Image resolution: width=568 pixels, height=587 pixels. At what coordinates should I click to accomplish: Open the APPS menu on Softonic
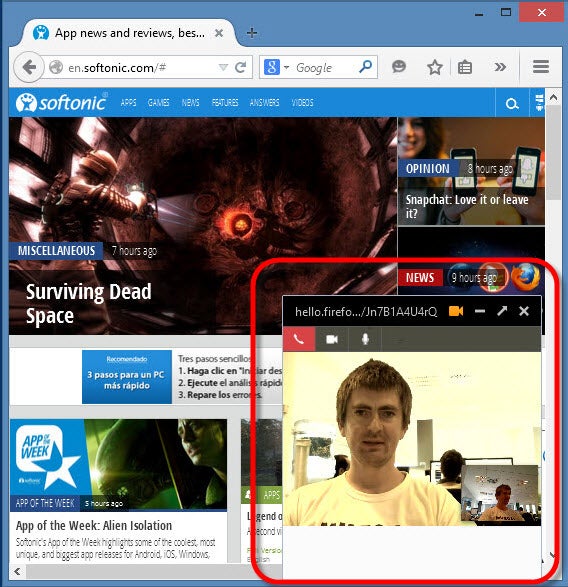coord(128,103)
